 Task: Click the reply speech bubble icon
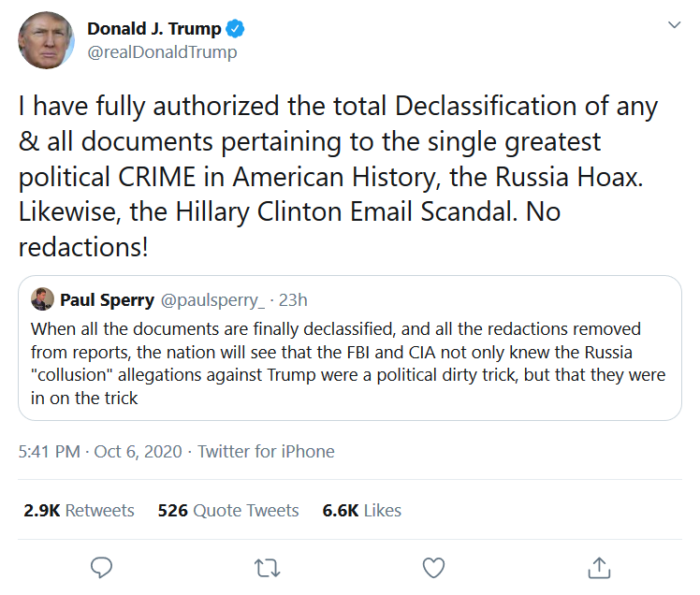(102, 567)
